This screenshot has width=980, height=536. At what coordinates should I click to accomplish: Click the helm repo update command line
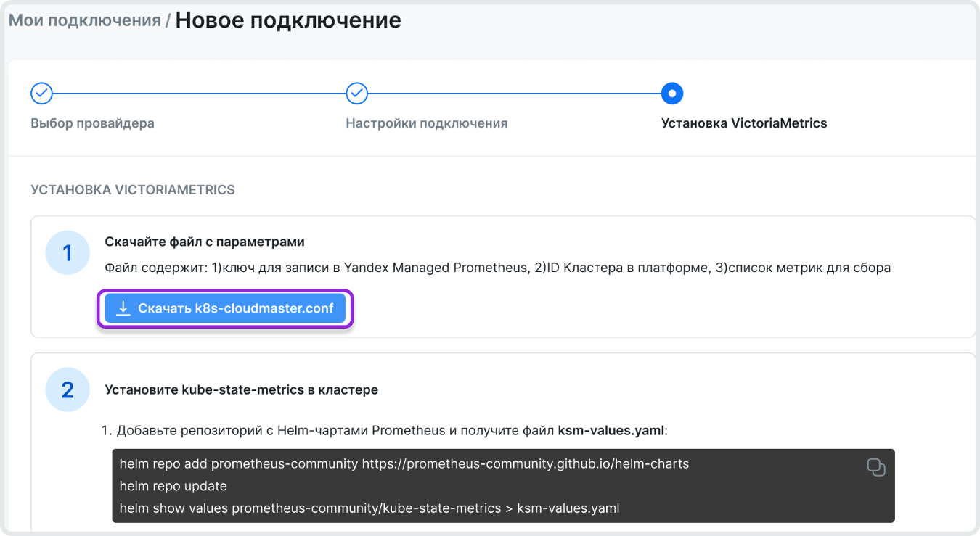(x=173, y=486)
